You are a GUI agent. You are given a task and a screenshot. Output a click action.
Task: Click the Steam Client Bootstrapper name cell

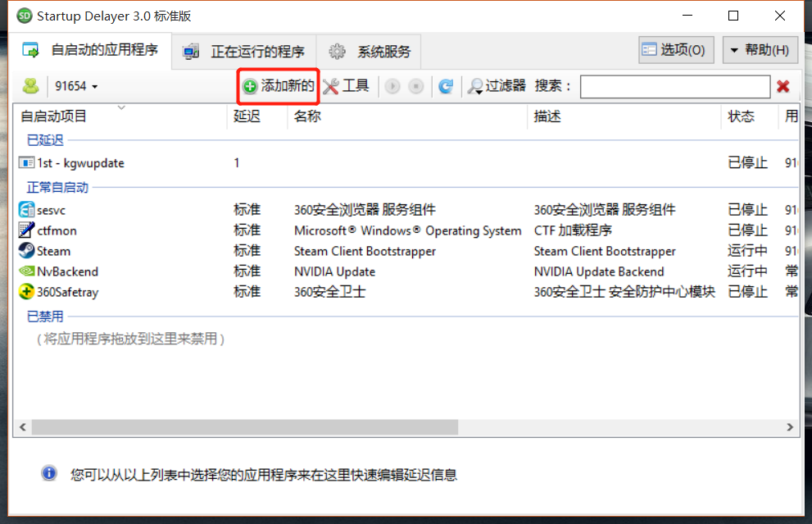pos(365,252)
